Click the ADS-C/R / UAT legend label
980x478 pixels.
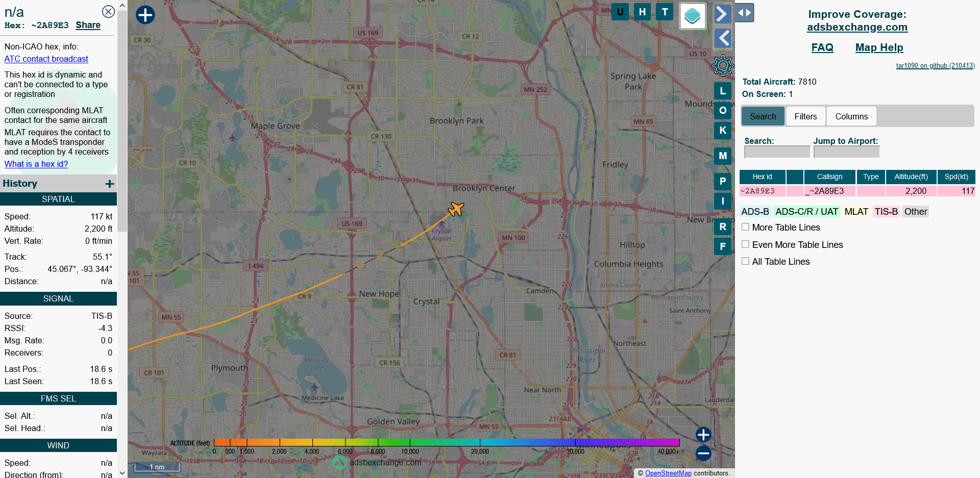click(x=806, y=212)
